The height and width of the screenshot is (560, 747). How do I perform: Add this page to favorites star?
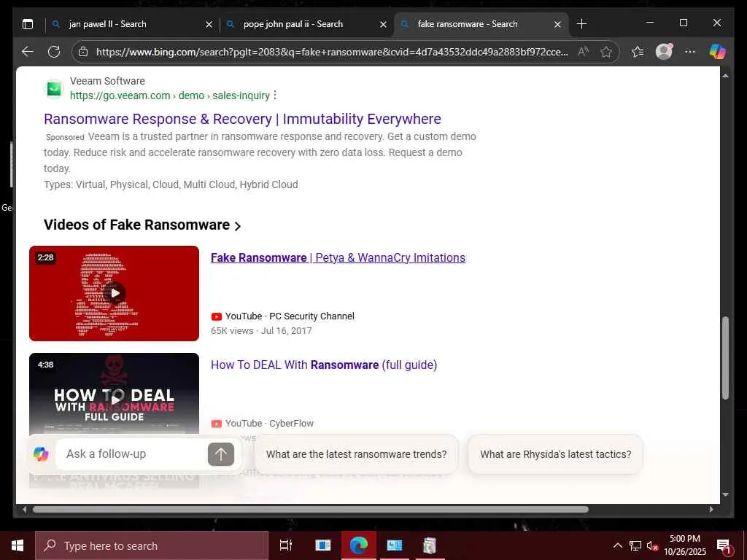[x=606, y=52]
